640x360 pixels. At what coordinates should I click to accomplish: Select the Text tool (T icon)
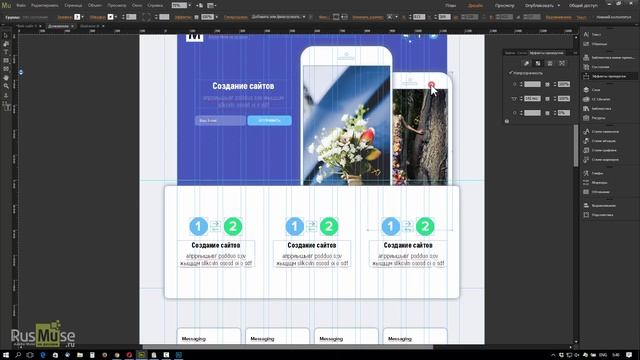pos(6,52)
